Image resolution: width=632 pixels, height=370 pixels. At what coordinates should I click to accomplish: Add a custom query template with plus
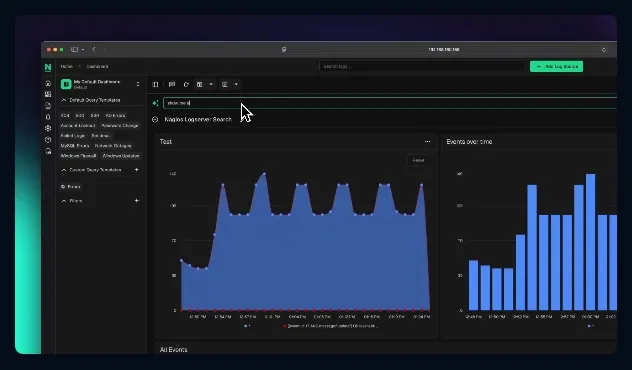[137, 170]
